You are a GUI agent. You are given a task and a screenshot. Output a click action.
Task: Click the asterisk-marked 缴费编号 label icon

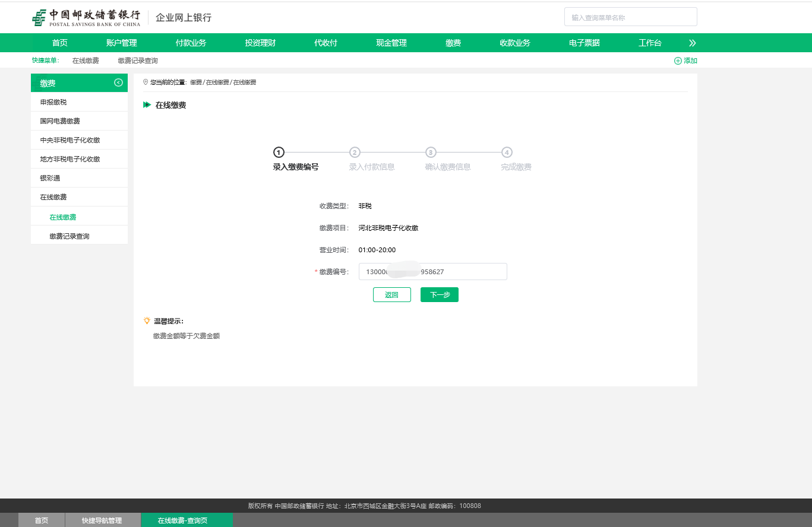(x=315, y=271)
